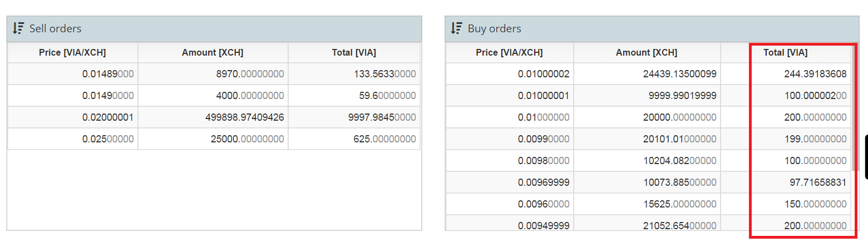868x247 pixels.
Task: Select buy order priced 0.00990000
Action: [x=649, y=139]
